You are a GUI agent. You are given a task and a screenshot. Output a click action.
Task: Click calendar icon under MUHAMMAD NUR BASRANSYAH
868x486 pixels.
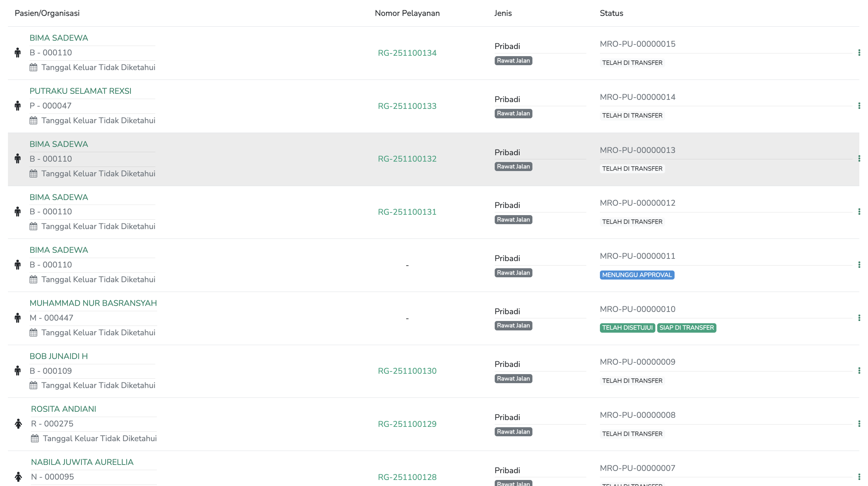[34, 333]
